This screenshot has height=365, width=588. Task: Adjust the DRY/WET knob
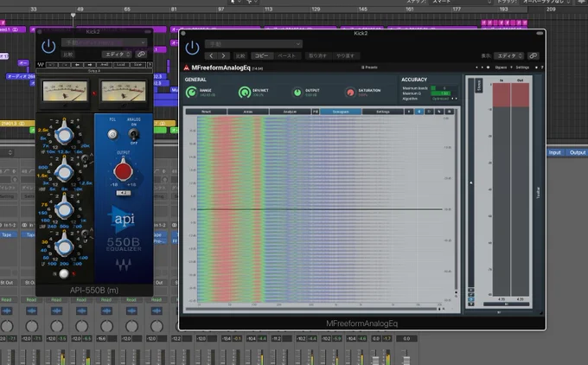point(245,92)
